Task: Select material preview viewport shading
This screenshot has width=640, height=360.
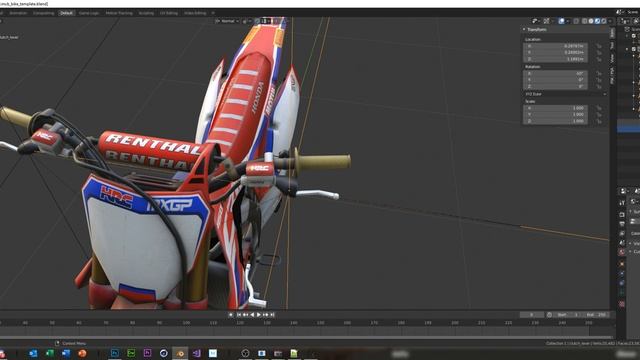Action: pyautogui.click(x=598, y=21)
